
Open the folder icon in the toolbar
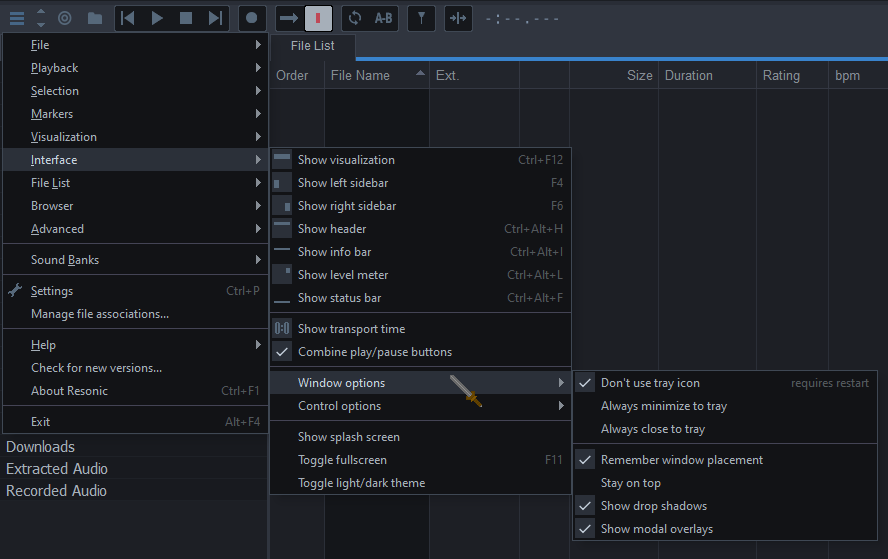click(94, 18)
